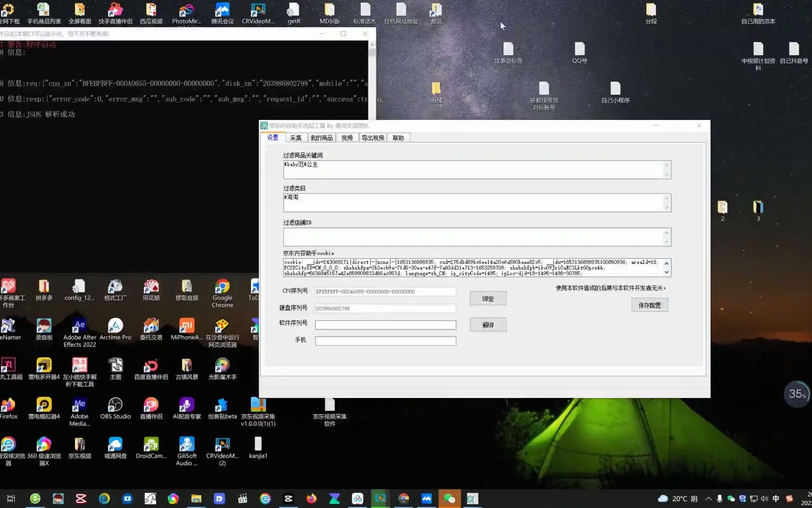Select the 提取音频 desktop icon
Screen dimensions: 812x508
click(187, 290)
